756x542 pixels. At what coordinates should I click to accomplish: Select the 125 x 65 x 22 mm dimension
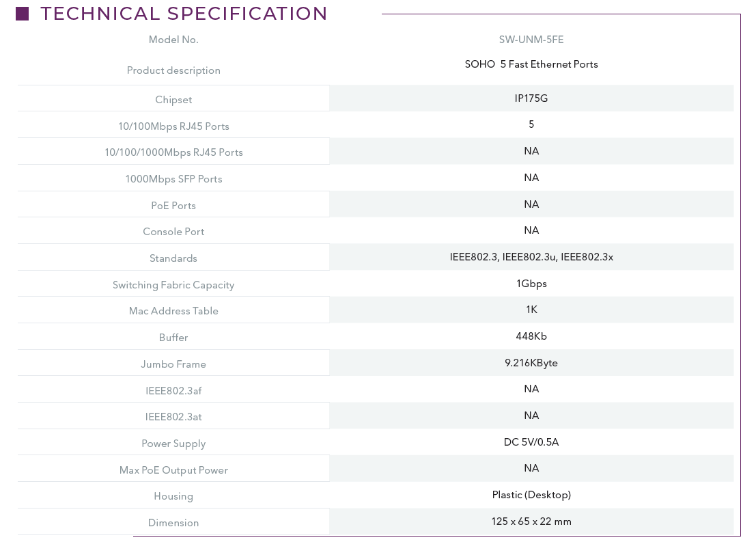531,521
